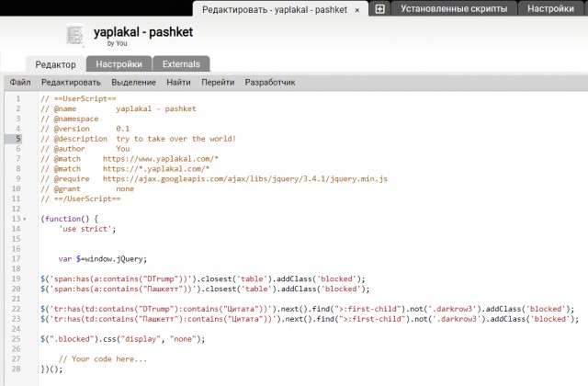Viewport: 588px width, 386px height.
Task: Place cursor on '// ==UserScript==' line
Action: (78, 98)
